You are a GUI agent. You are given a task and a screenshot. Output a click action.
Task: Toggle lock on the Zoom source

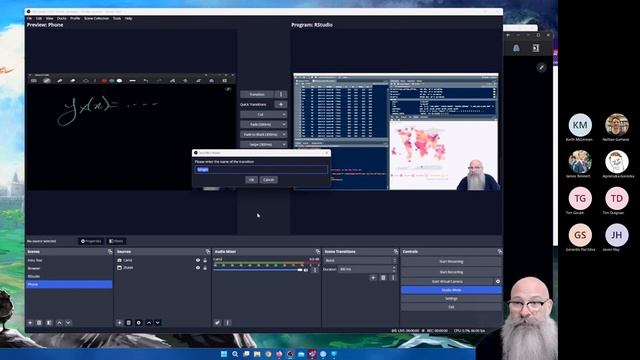[205, 268]
